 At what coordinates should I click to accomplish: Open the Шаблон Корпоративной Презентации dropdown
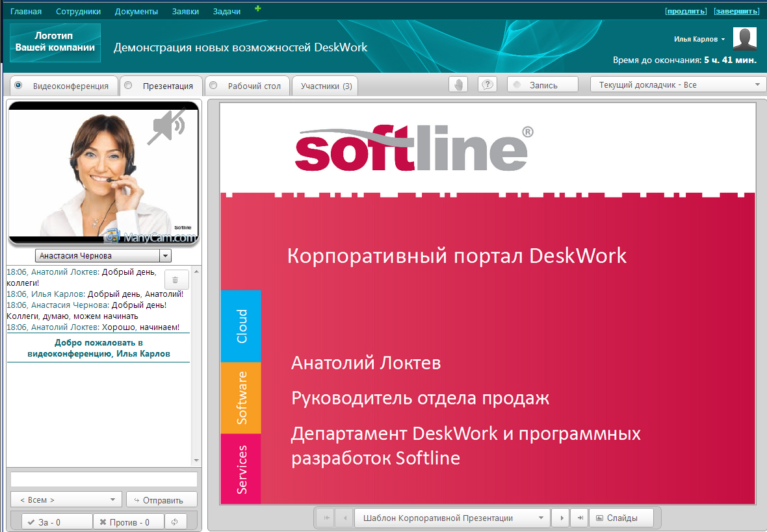point(452,518)
